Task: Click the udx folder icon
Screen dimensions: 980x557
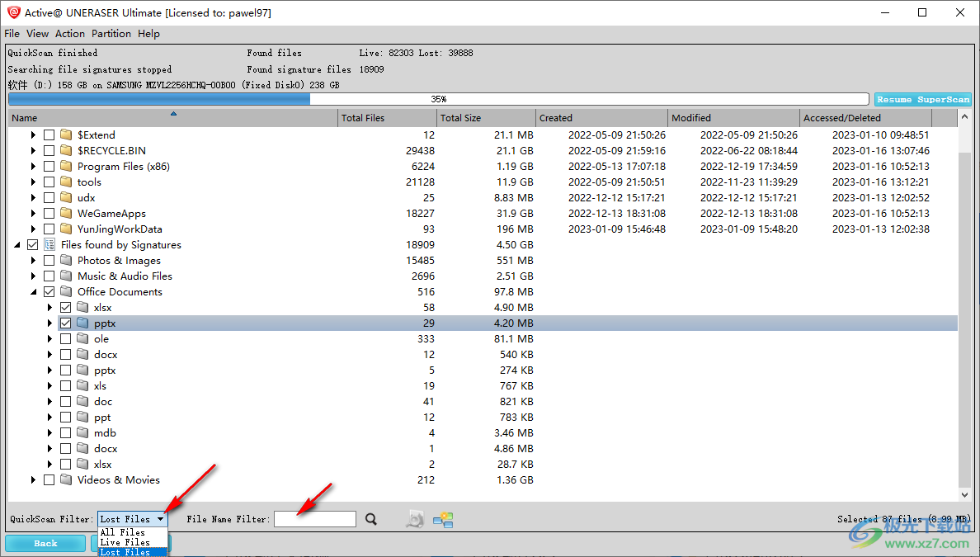Action: (66, 197)
